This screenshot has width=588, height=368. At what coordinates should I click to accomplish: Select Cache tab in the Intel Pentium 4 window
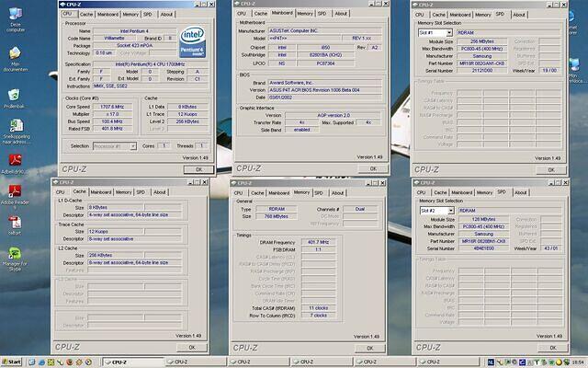[x=85, y=15]
